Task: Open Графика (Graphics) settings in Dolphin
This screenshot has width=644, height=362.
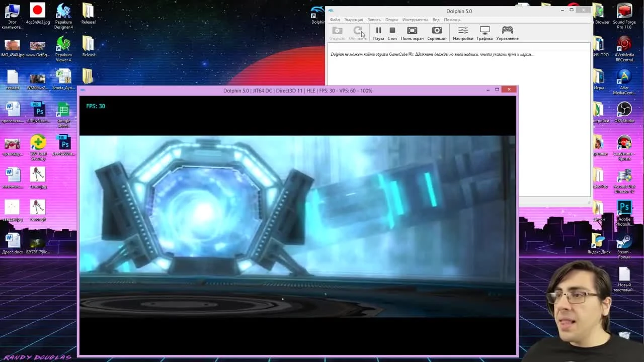Action: tap(485, 34)
